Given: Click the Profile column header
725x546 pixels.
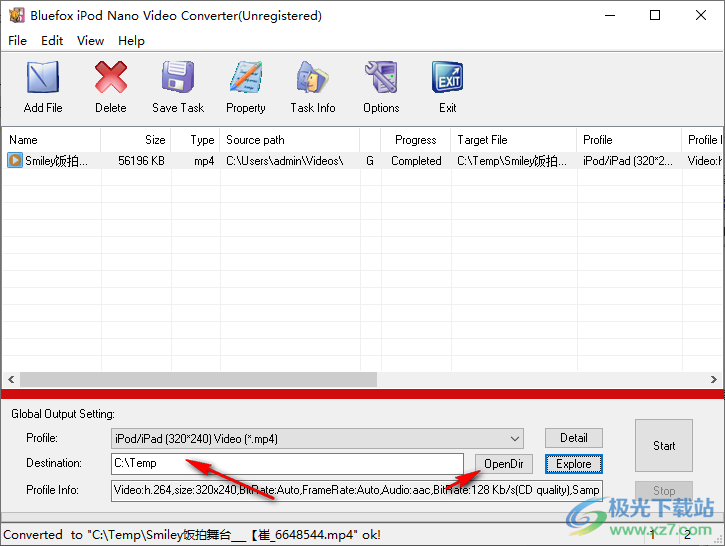Looking at the screenshot, I should tap(629, 140).
